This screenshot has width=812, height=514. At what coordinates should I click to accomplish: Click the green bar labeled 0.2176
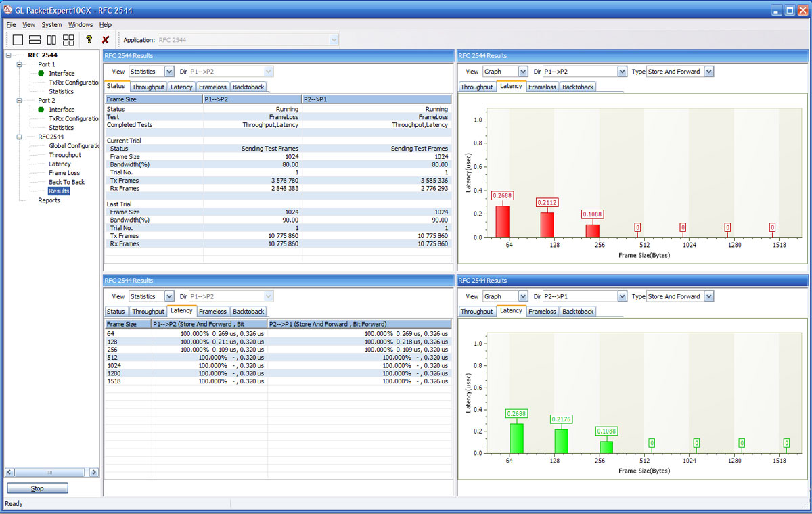coord(561,441)
